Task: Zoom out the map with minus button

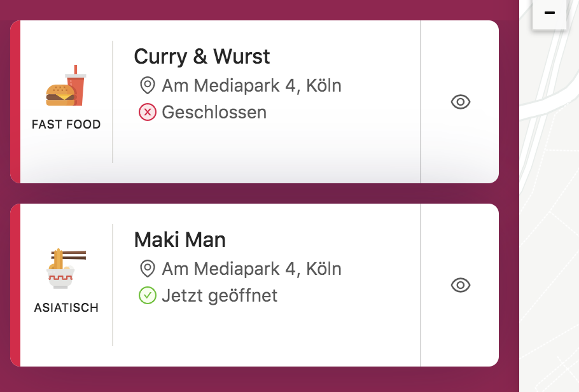Action: (550, 13)
